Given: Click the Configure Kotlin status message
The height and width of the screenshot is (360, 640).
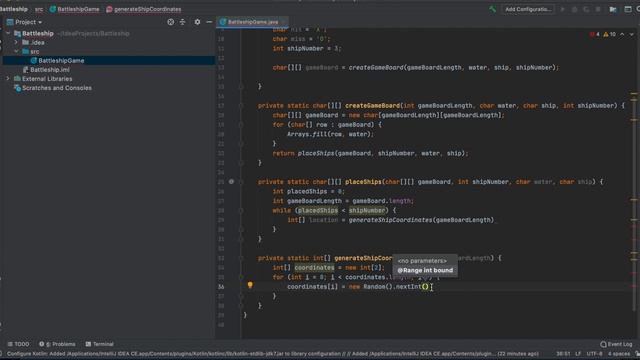Looking at the screenshot, I should tap(273, 354).
